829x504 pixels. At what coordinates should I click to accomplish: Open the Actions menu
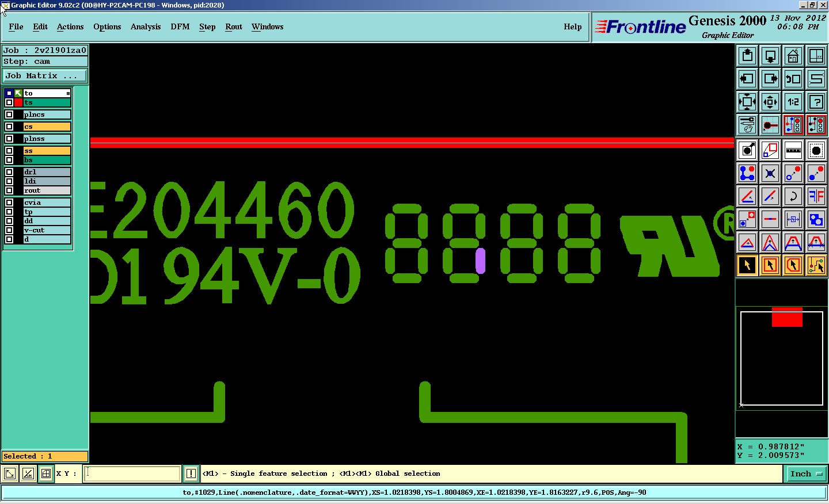point(70,26)
